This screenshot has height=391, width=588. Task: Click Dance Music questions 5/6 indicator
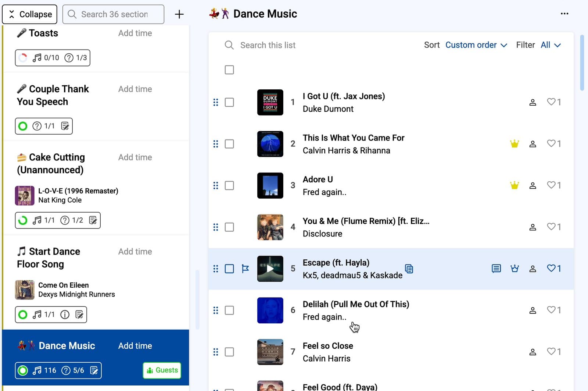73,370
